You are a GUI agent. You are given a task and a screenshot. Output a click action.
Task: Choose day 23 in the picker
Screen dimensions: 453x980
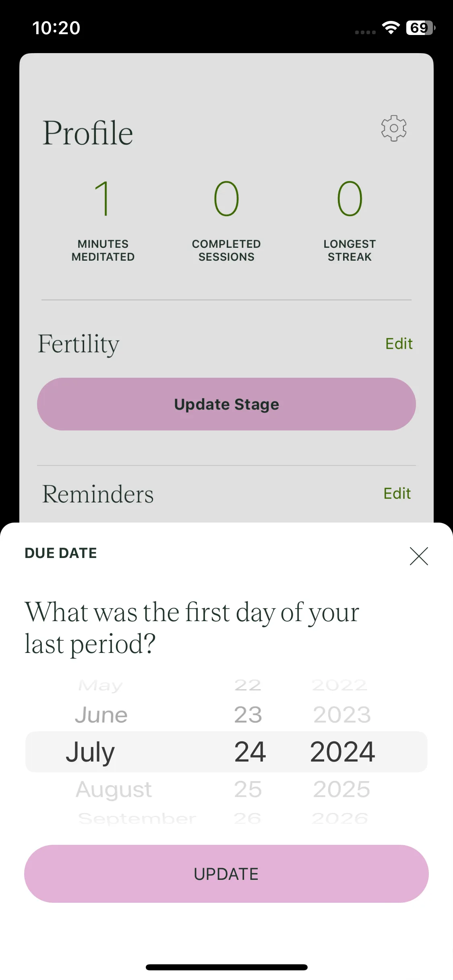tap(248, 715)
